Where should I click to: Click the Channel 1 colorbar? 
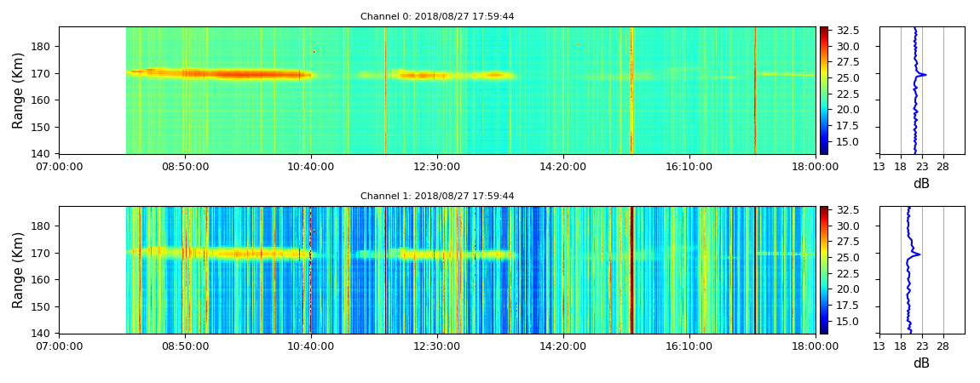[x=824, y=270]
